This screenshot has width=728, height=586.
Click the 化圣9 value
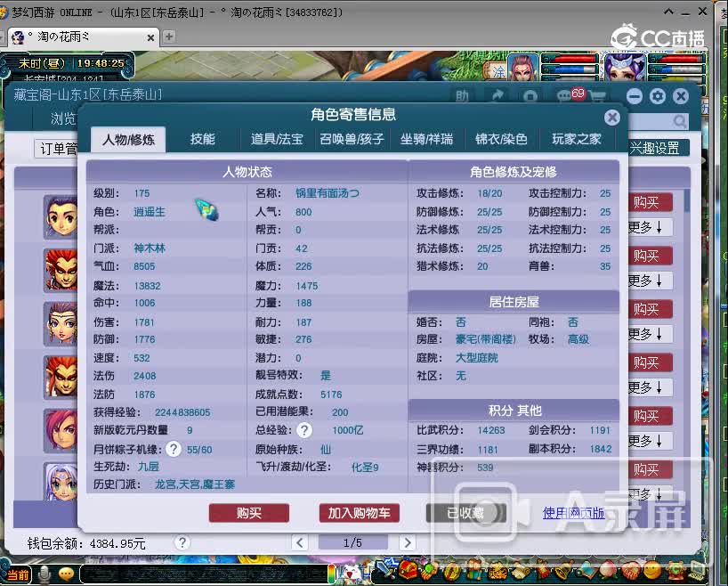(x=365, y=467)
